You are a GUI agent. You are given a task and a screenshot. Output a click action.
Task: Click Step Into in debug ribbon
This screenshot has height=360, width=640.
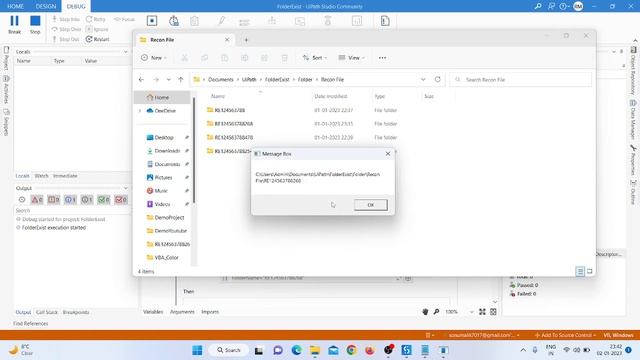[66, 19]
